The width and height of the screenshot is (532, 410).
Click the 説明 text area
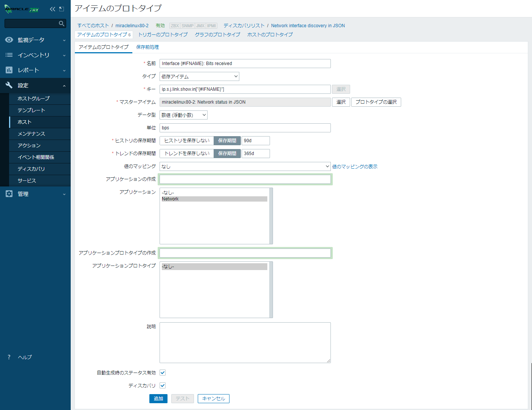pos(245,342)
